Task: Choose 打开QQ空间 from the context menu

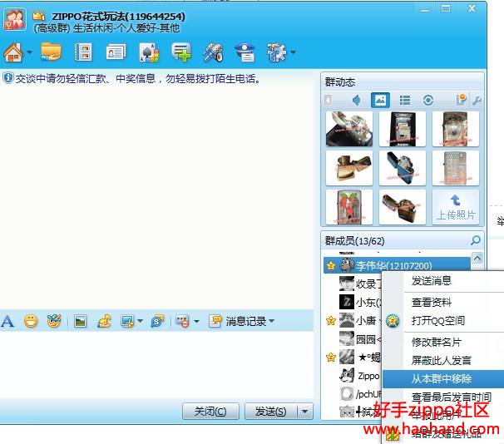Action: (x=437, y=321)
